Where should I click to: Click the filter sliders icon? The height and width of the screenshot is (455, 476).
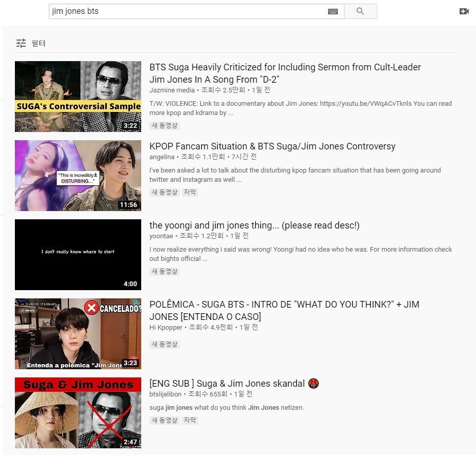click(x=21, y=43)
